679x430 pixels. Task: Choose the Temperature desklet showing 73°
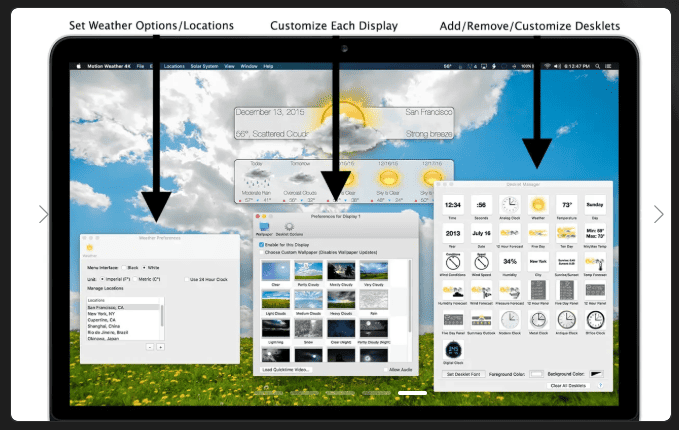coord(566,205)
